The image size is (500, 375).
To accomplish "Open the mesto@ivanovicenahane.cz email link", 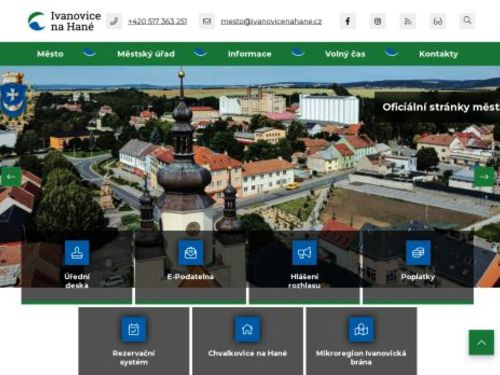I will [x=271, y=21].
